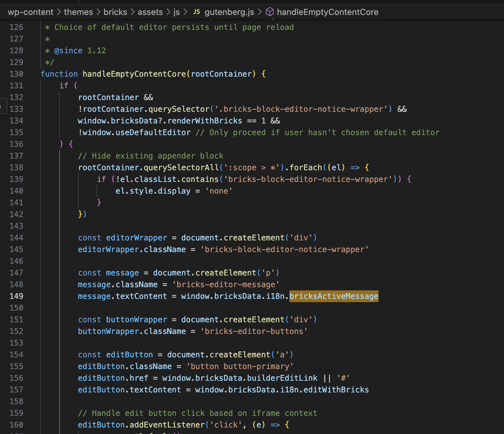Click line number 160 in the gutter
Viewport: 504px width, 434px height.
click(x=16, y=425)
